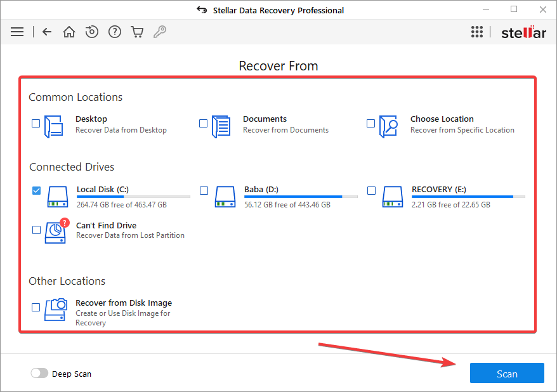Click '56.12 GB free of 443.46 GB' text
The height and width of the screenshot is (392, 557).
coord(287,205)
